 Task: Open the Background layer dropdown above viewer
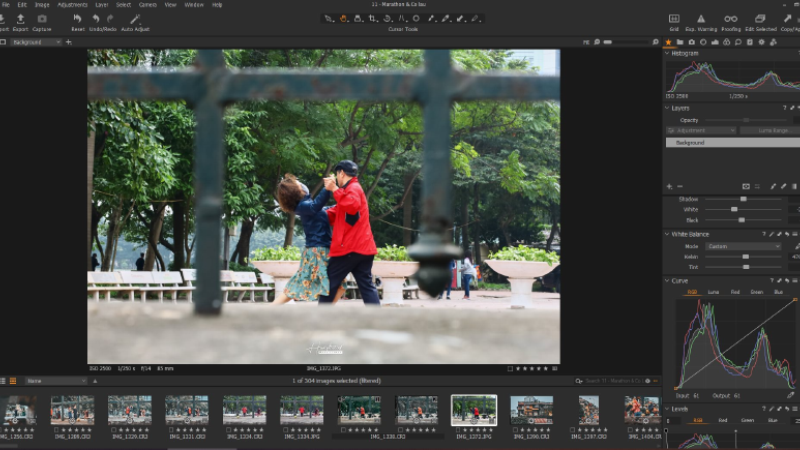(x=36, y=42)
